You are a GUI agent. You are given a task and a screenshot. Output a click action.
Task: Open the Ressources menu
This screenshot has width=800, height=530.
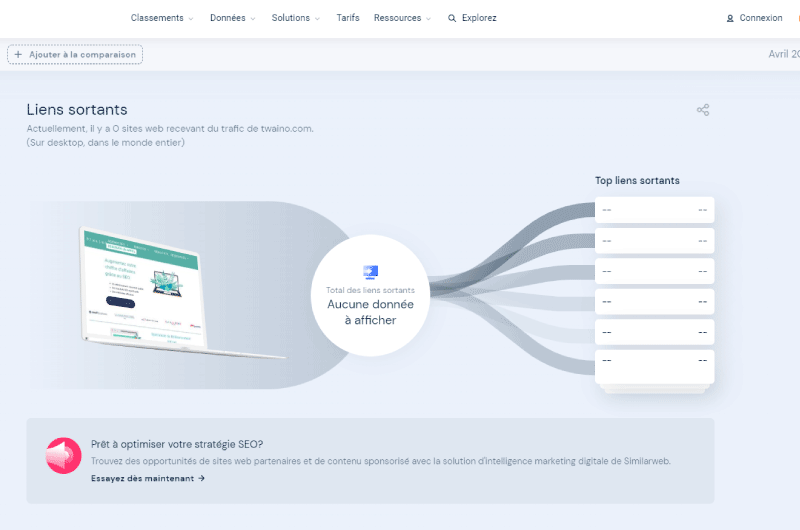(402, 18)
